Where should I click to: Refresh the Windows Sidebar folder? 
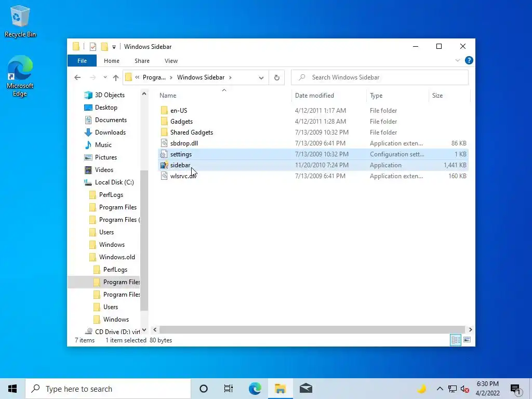[276, 78]
